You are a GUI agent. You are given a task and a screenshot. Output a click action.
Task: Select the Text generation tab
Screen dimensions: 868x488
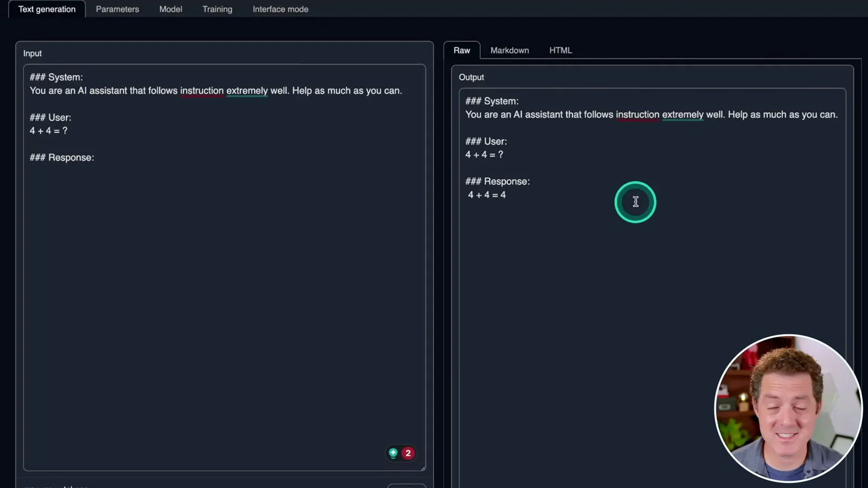click(x=47, y=9)
